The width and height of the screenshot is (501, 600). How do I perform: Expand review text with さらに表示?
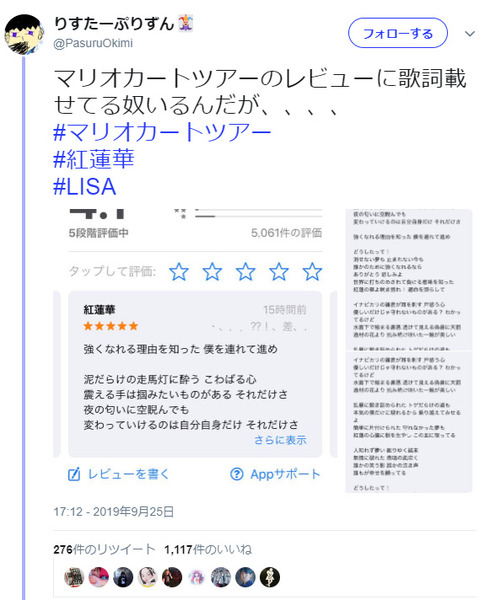click(280, 440)
